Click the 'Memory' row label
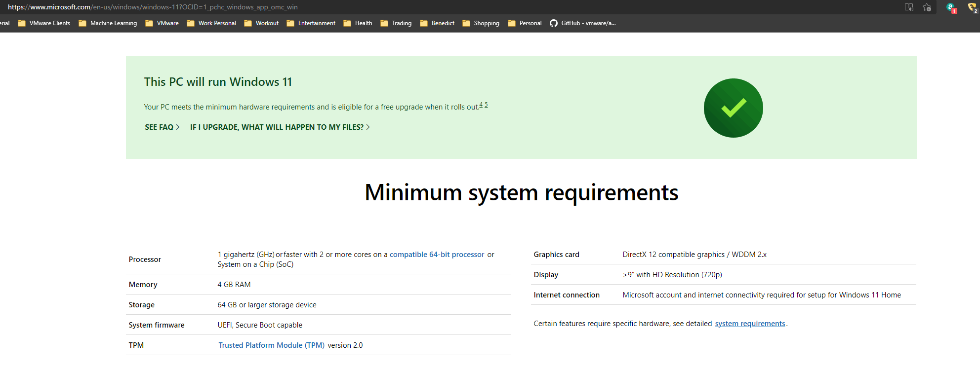Image resolution: width=980 pixels, height=369 pixels. [143, 285]
